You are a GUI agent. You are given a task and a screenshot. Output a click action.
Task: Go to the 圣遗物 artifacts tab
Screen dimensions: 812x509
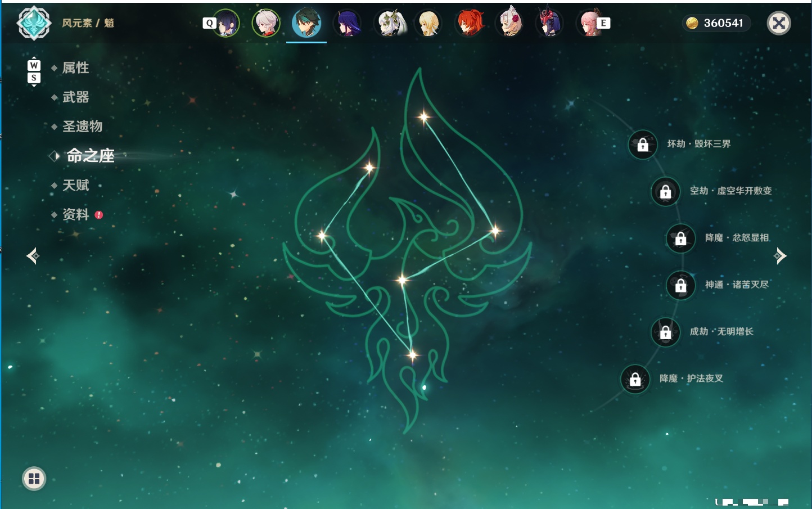point(82,127)
